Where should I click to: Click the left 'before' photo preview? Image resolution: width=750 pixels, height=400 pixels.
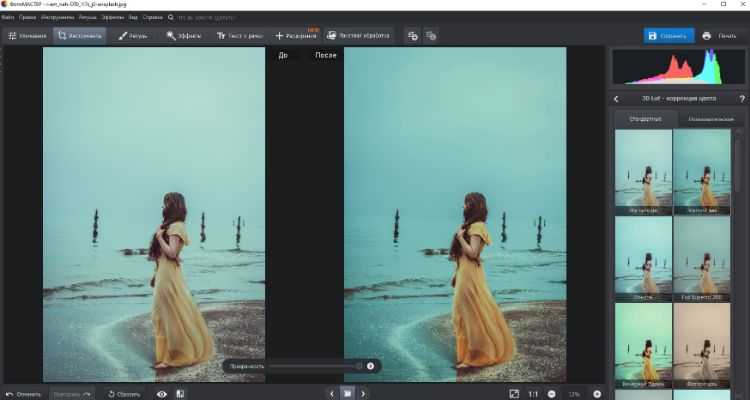(x=154, y=214)
